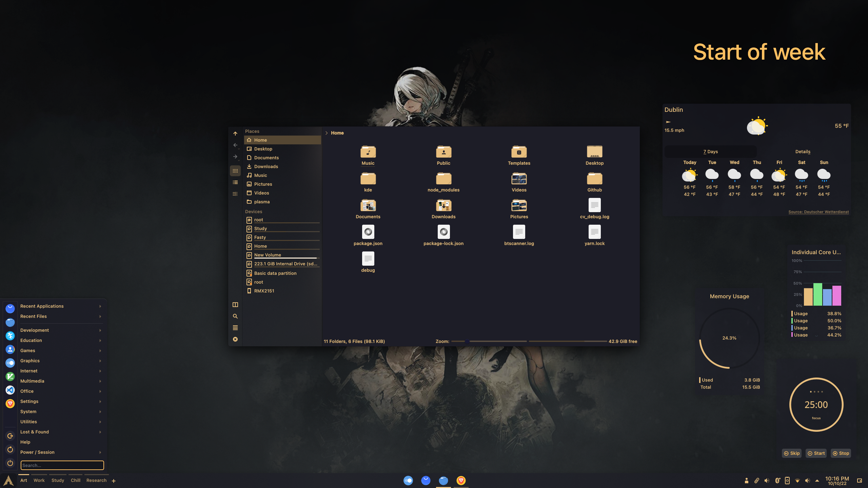Select the debug file
The width and height of the screenshot is (868, 488).
pos(368,263)
